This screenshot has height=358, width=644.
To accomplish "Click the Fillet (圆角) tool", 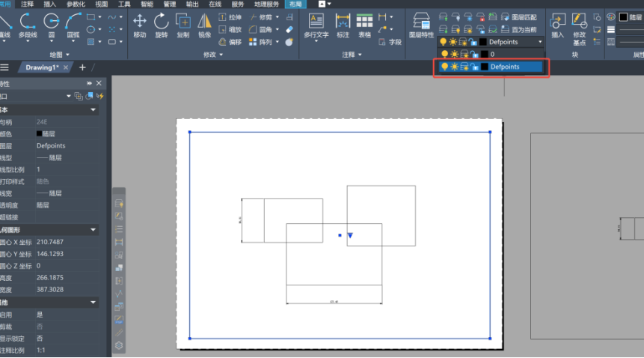I will tap(261, 30).
